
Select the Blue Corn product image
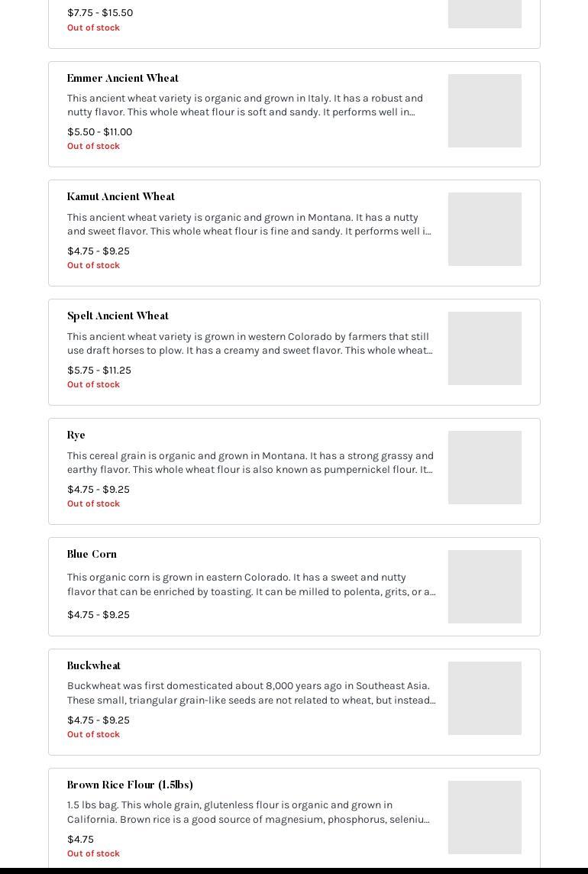(x=484, y=587)
